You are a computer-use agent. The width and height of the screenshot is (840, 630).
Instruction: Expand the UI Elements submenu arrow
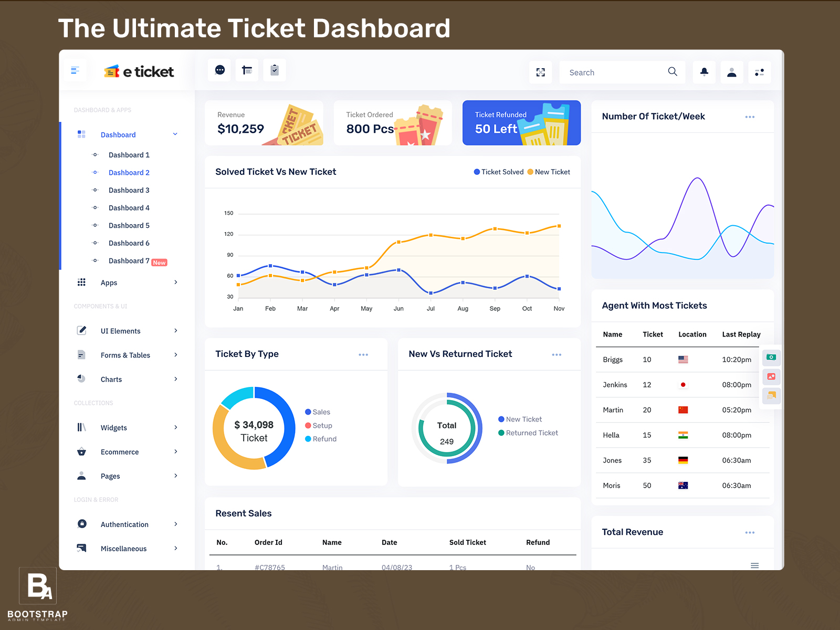tap(176, 331)
